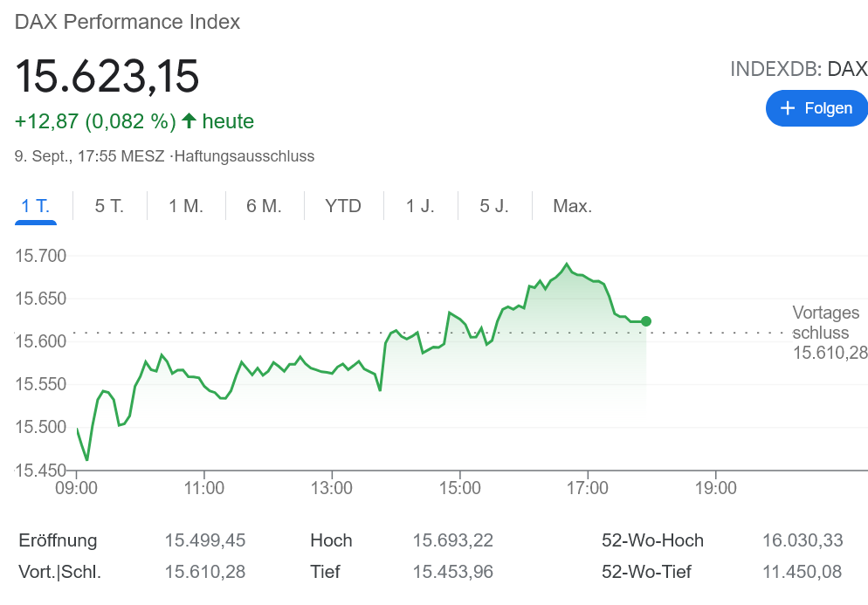Screen dimensions: 868x605
Task: Follow the DAX index with Folgen
Action: [816, 108]
